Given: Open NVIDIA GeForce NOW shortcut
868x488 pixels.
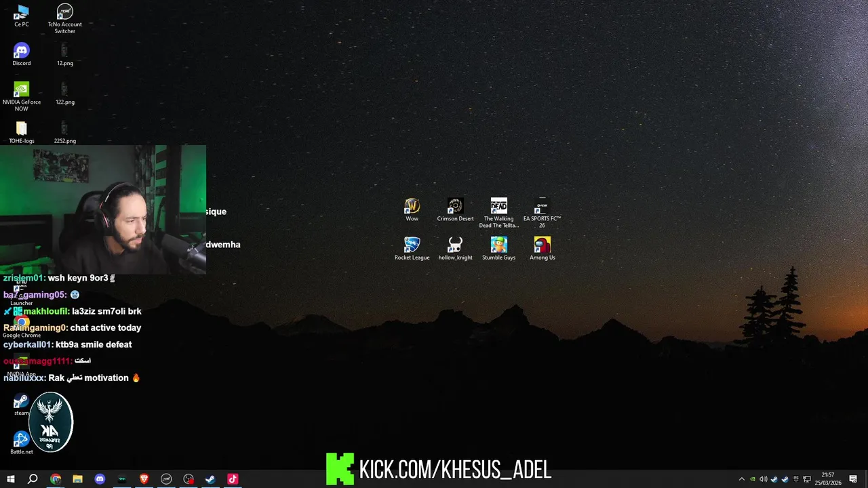Looking at the screenshot, I should (x=21, y=97).
